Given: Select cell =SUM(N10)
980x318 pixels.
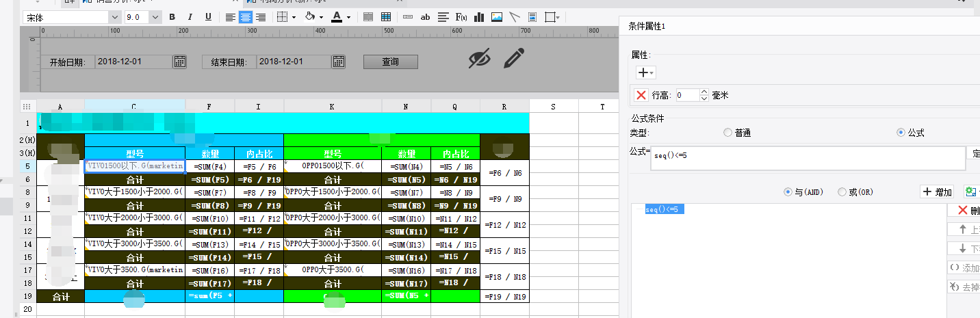Looking at the screenshot, I should click(406, 218).
